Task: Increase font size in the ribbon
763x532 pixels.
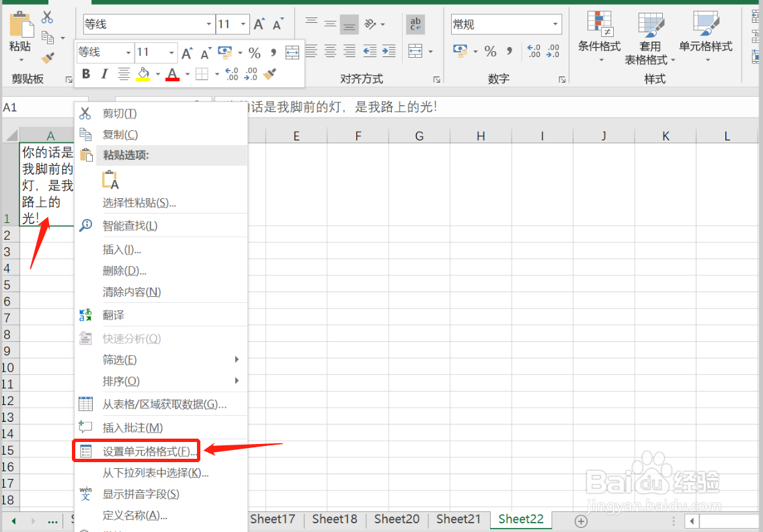Action: pyautogui.click(x=259, y=24)
